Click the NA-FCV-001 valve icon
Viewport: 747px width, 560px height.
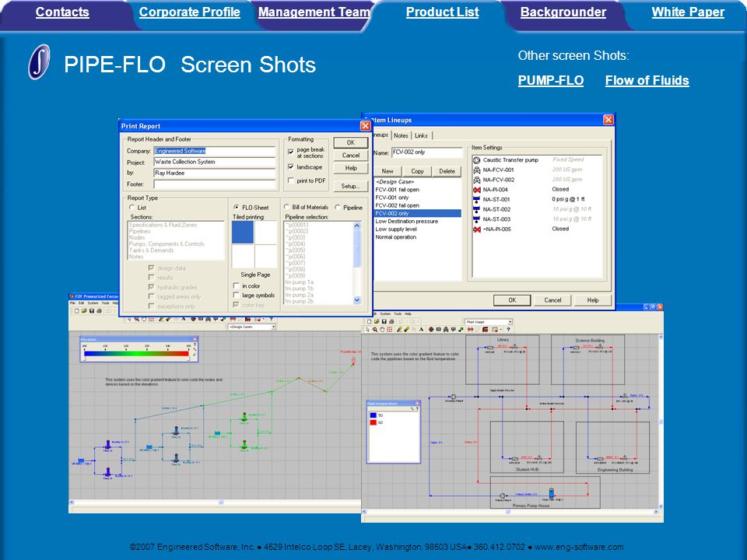(476, 170)
